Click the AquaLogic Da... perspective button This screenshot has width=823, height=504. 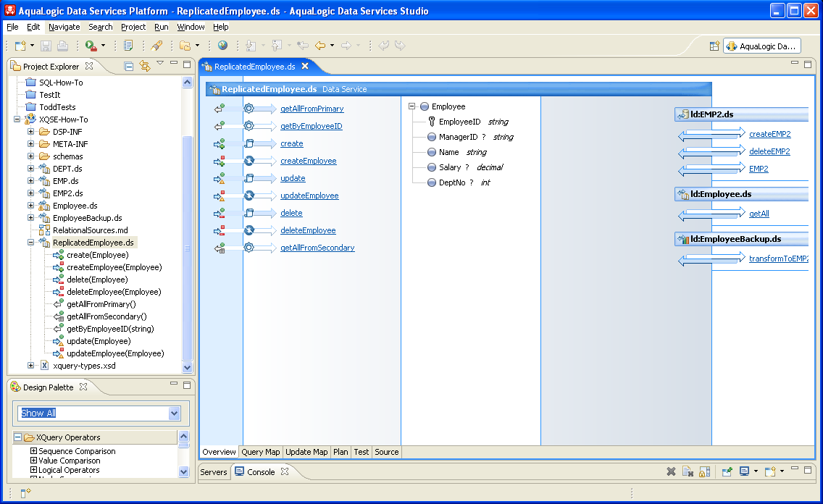click(x=761, y=46)
